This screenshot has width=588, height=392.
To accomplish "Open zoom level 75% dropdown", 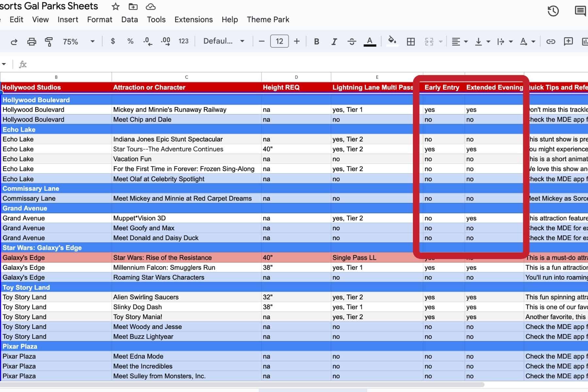I will (79, 41).
